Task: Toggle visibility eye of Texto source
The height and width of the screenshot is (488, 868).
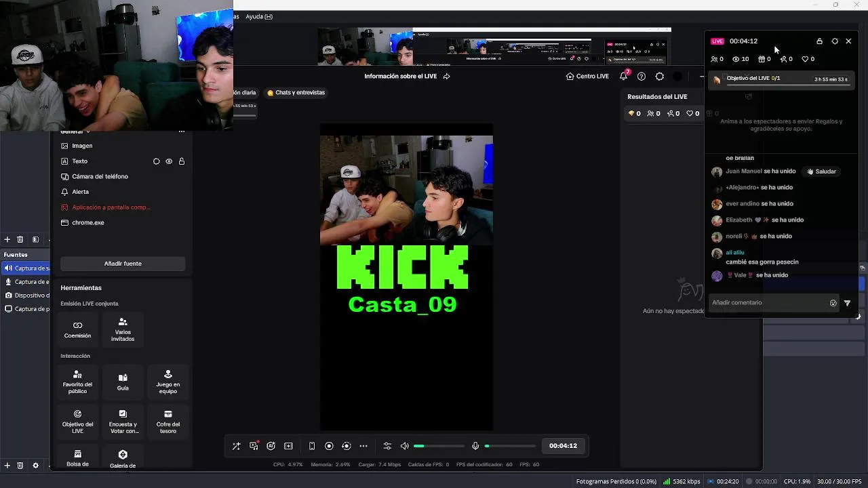Action: [x=169, y=161]
